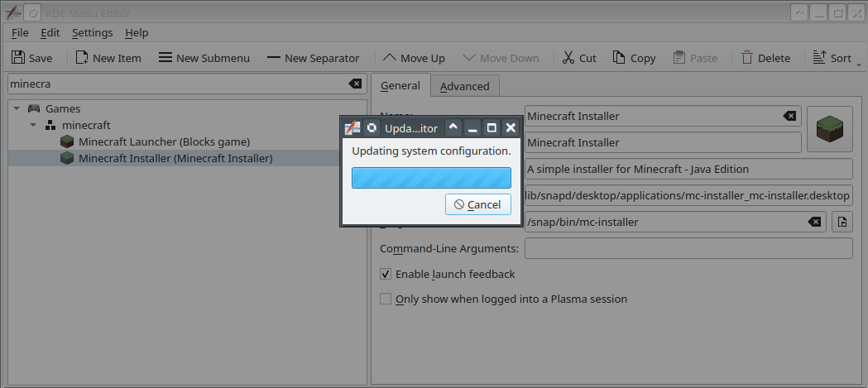Image resolution: width=868 pixels, height=388 pixels.
Task: Click the Minecraft Installer block icon in tree
Action: (x=67, y=158)
